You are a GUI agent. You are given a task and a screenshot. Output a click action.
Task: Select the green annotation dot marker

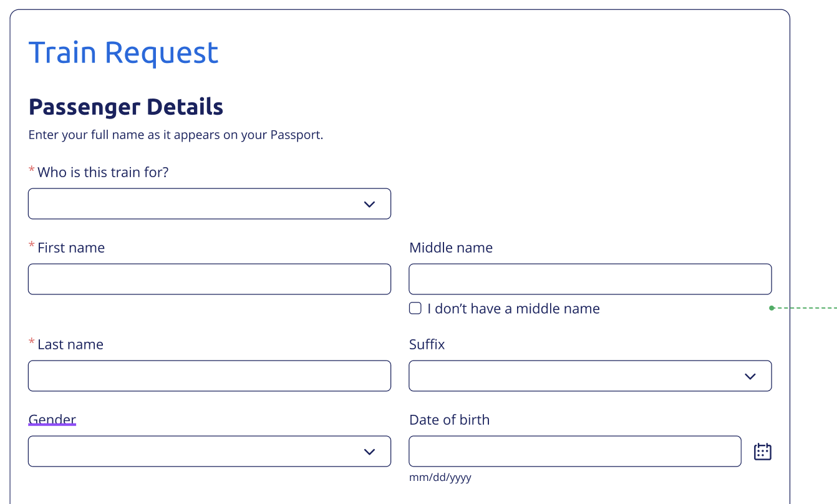coord(772,308)
